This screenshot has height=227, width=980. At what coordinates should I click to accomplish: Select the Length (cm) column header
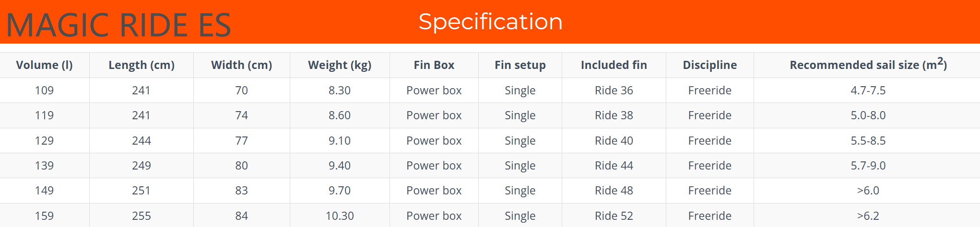point(142,65)
